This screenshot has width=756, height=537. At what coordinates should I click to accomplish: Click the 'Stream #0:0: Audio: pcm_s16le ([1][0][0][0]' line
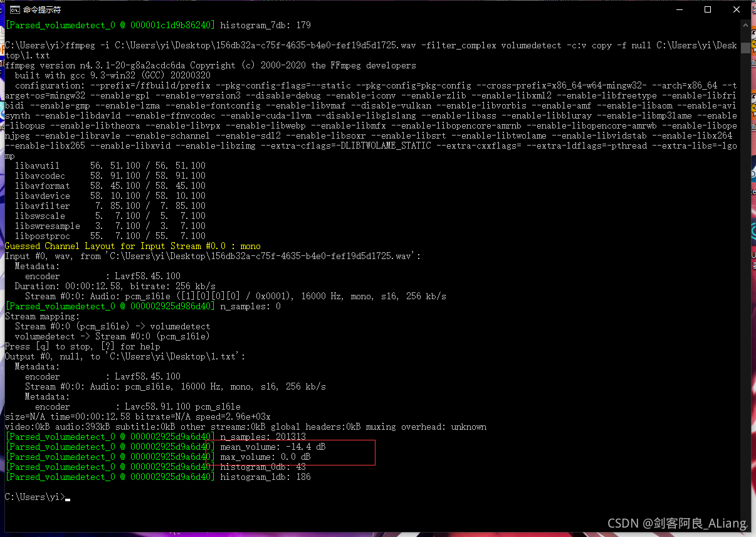click(x=236, y=296)
